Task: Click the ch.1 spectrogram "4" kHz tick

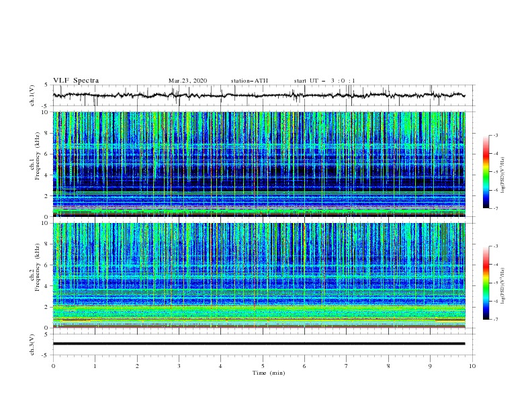Action: click(x=46, y=175)
